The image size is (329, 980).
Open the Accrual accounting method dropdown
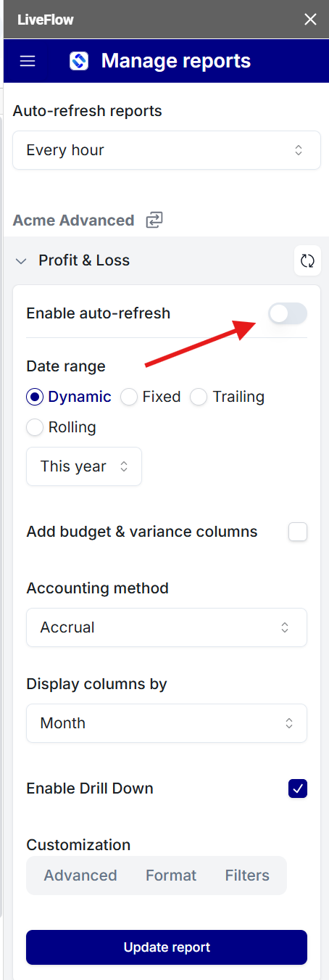(167, 627)
